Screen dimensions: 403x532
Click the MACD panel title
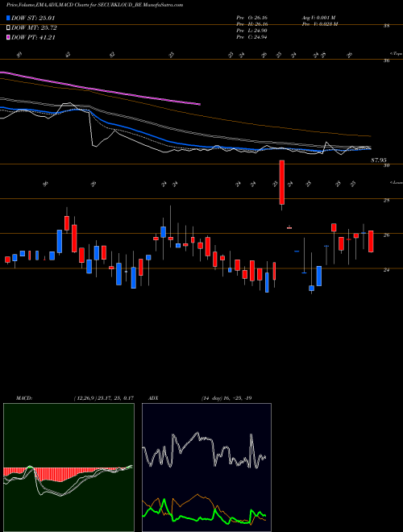[x=24, y=398]
